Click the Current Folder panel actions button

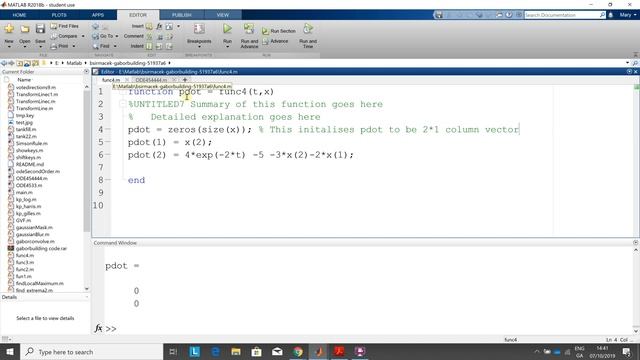pos(86,71)
